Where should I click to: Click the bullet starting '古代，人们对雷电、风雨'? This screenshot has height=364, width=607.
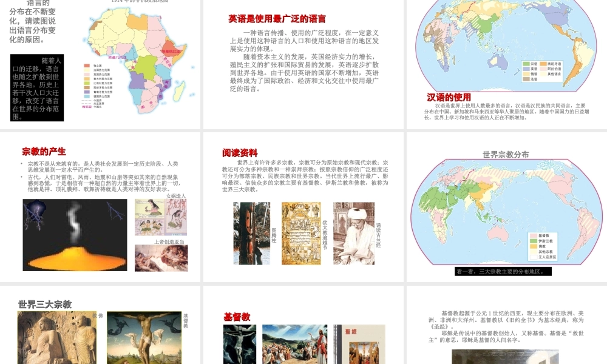coord(104,183)
